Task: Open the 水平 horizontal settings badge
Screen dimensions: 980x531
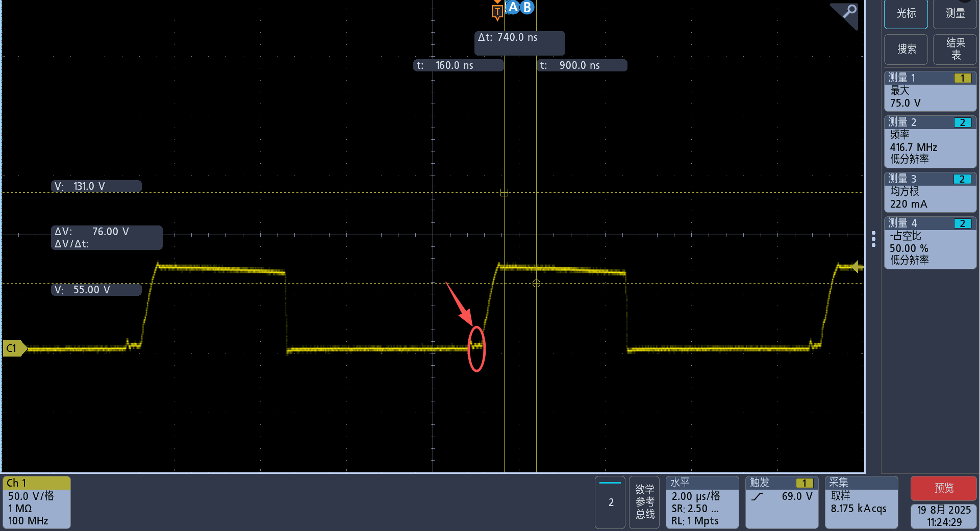Action: (x=702, y=502)
